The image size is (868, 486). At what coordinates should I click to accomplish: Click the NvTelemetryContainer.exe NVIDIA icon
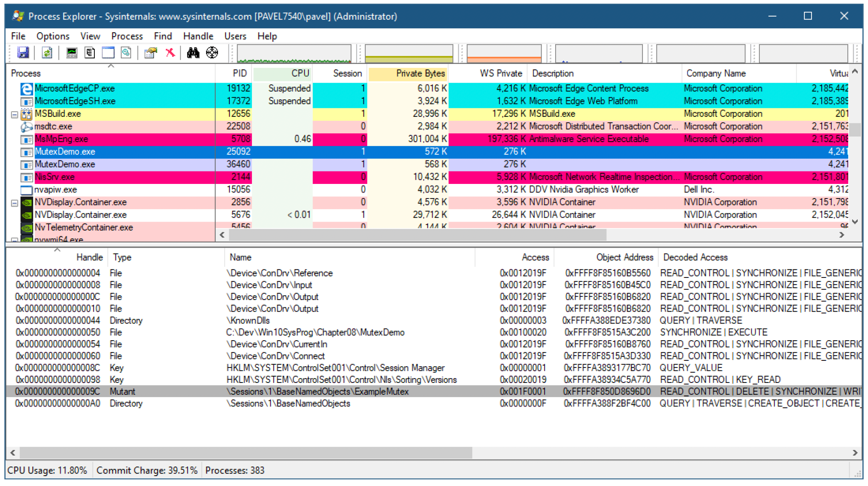tap(26, 228)
